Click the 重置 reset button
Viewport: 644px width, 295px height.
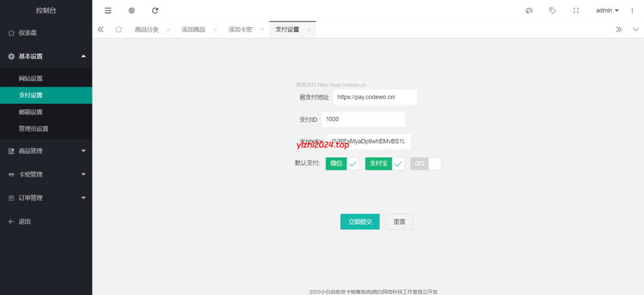click(x=399, y=221)
